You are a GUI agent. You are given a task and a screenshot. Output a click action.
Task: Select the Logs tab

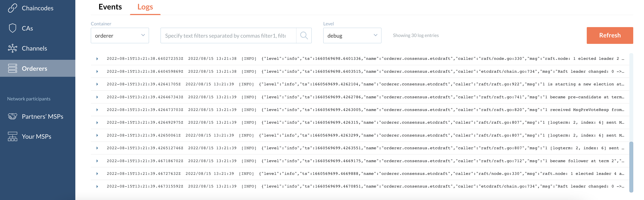tap(145, 7)
